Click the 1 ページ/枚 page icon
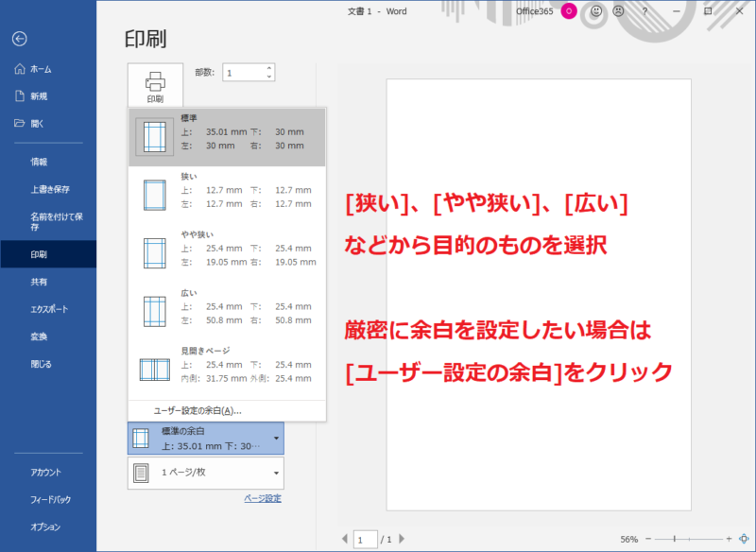756x552 pixels. pyautogui.click(x=141, y=473)
